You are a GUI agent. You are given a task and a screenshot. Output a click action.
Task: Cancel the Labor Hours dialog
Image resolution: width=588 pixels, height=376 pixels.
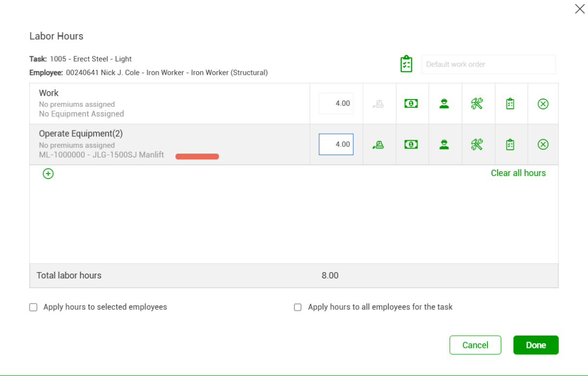[475, 345]
